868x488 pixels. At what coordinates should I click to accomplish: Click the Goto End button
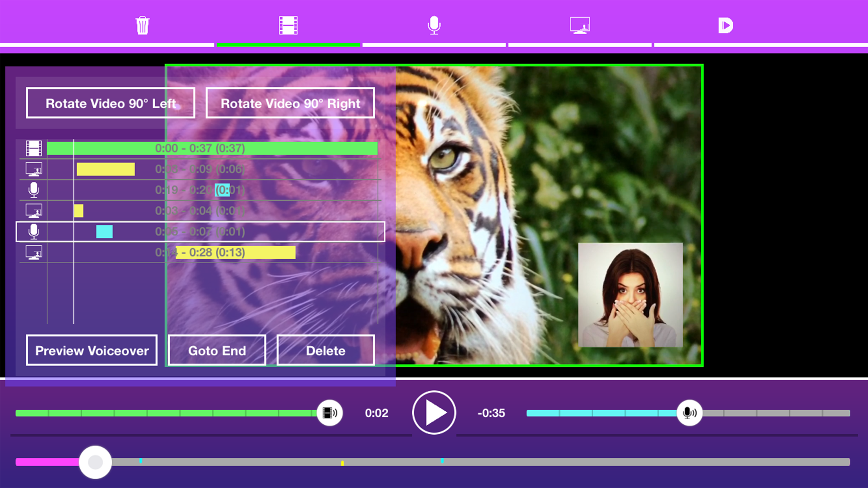coord(217,350)
